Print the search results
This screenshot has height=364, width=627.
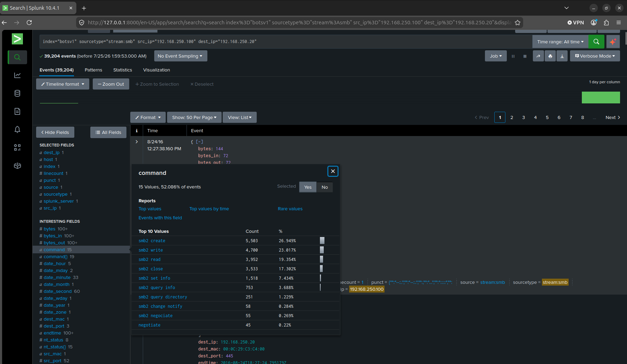click(x=550, y=56)
